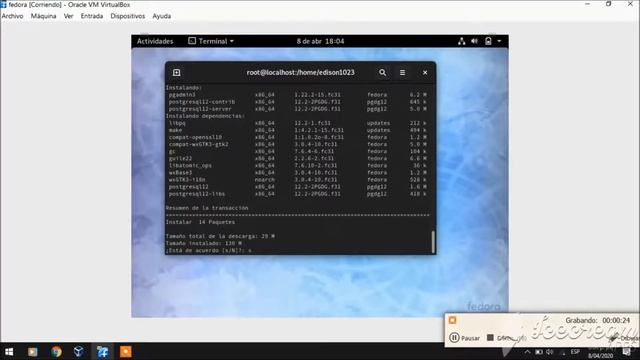The height and width of the screenshot is (360, 640).
Task: Click the pgadmin3 package row
Action: [x=298, y=95]
